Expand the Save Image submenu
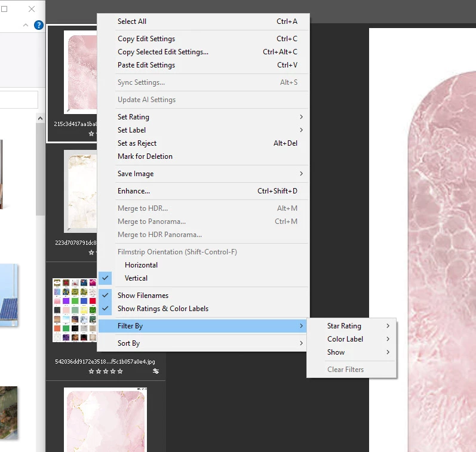 point(204,174)
